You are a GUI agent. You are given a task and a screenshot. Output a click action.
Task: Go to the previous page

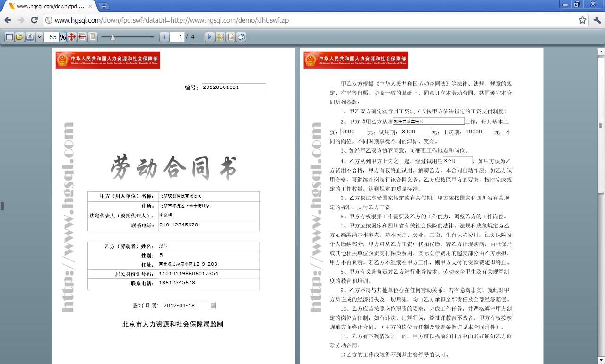[x=164, y=37]
